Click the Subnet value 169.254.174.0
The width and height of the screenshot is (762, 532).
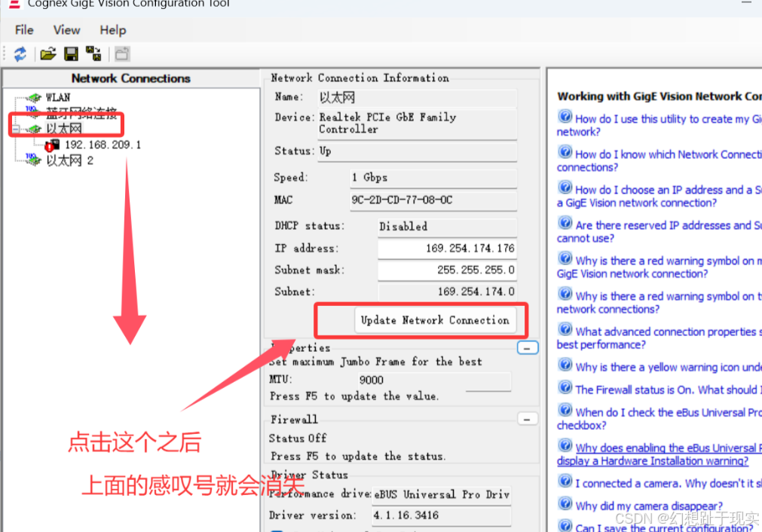coord(447,292)
